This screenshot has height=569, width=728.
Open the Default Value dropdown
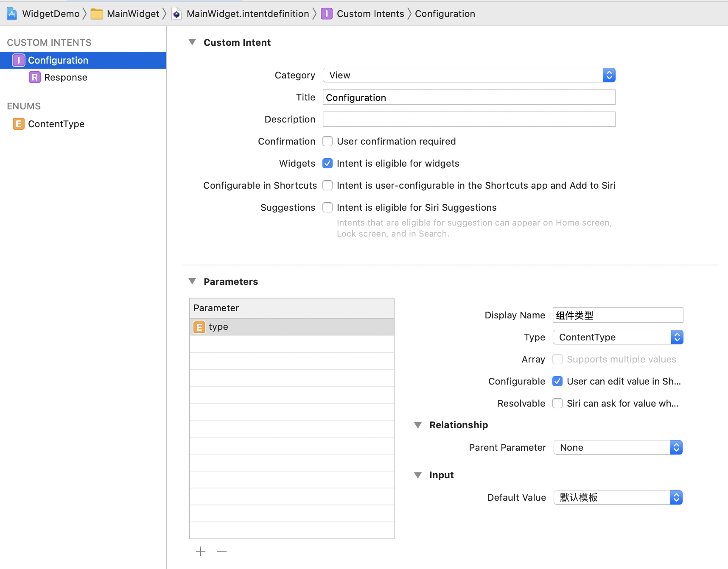(x=618, y=497)
